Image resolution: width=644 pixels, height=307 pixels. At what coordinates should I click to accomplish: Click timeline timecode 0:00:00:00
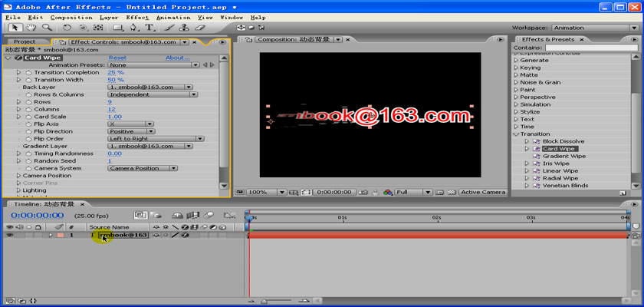[x=37, y=216]
